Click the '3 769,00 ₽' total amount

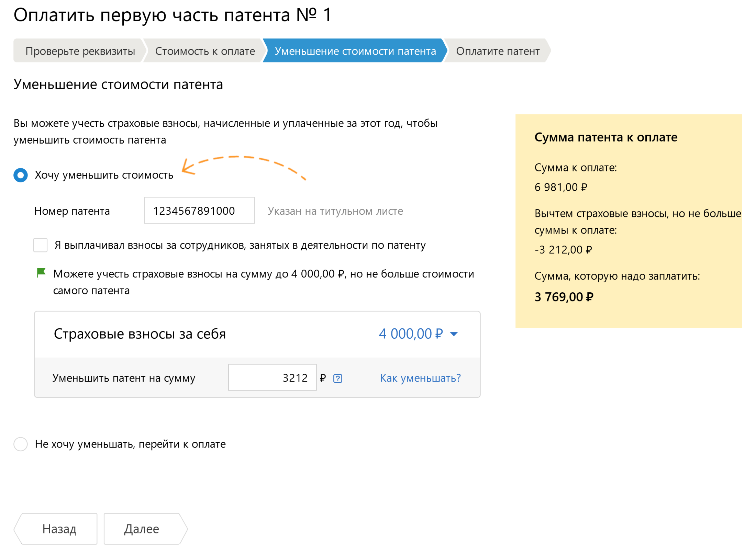(x=564, y=297)
